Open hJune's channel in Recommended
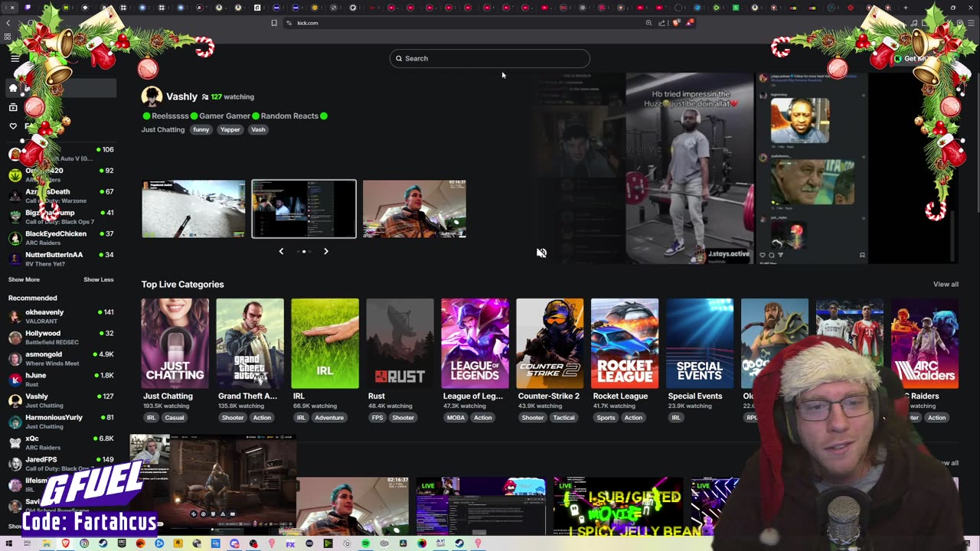This screenshot has width=980, height=551. tap(60, 380)
